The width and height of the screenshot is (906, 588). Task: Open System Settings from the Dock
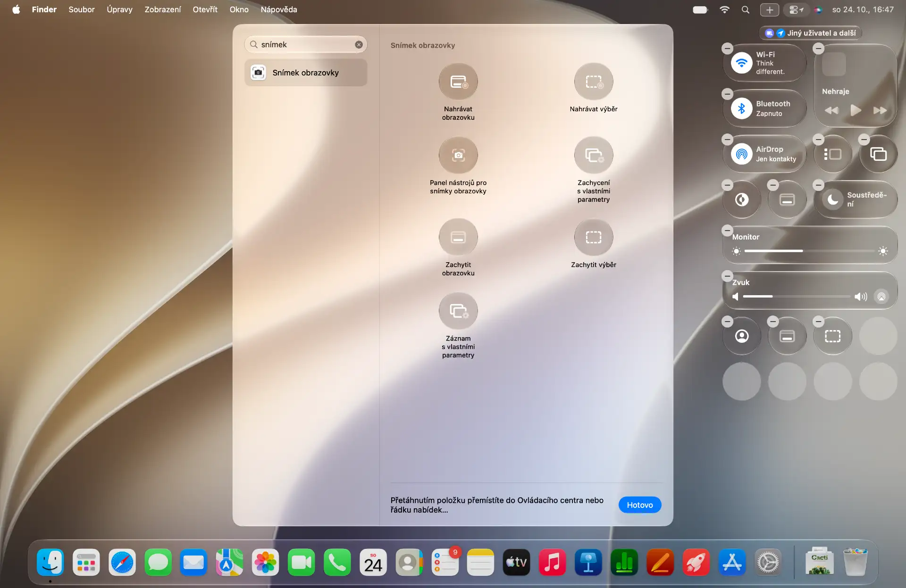768,562
